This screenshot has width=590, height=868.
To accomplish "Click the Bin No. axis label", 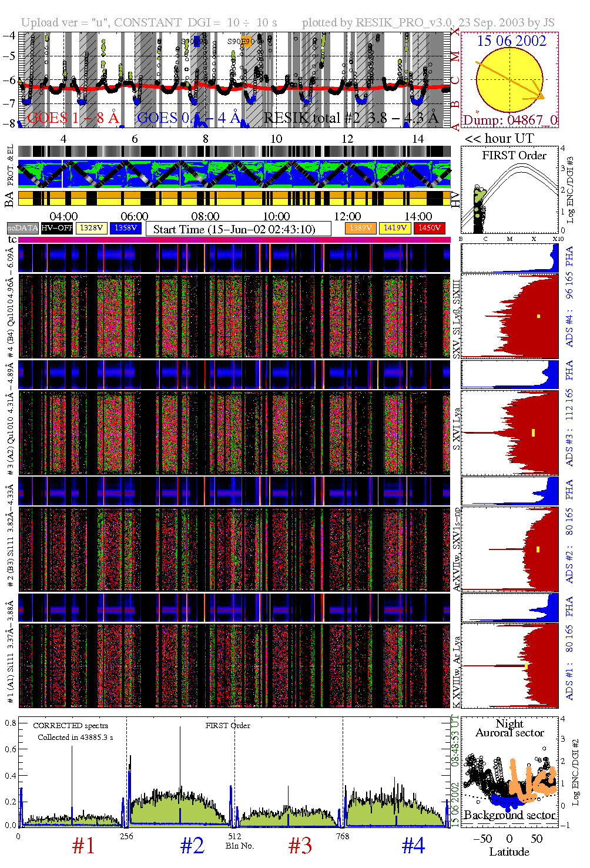I will pos(240,846).
